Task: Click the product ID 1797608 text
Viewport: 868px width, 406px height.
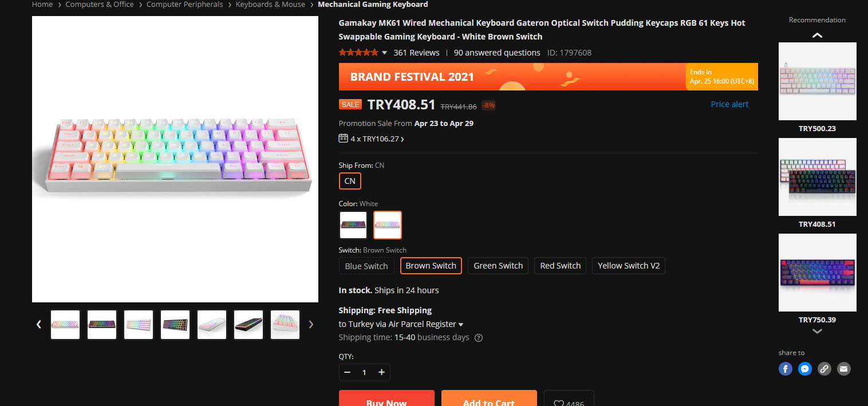Action: (x=569, y=53)
